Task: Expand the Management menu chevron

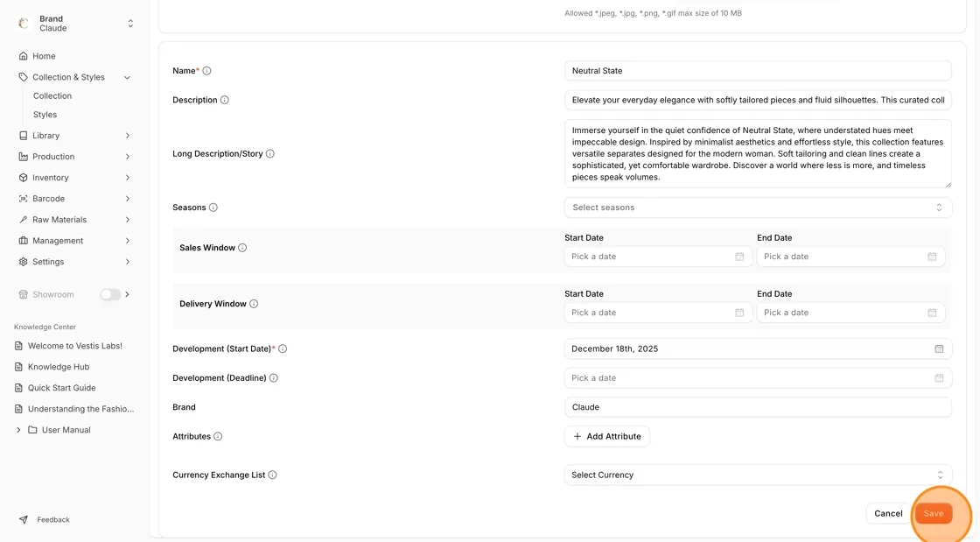Action: [127, 241]
